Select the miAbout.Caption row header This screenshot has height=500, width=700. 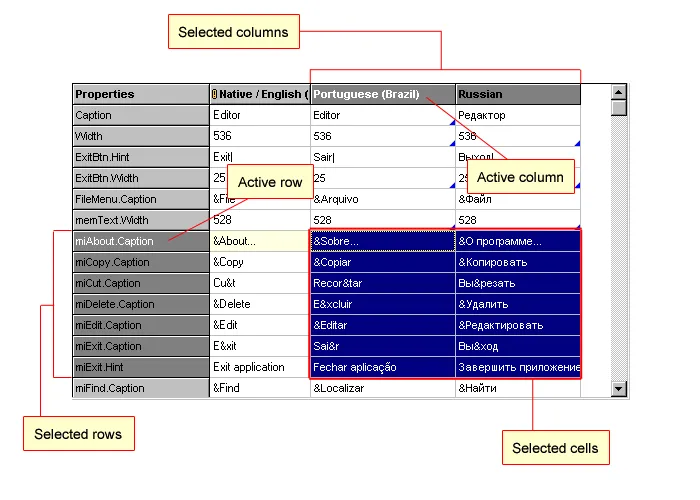click(140, 241)
